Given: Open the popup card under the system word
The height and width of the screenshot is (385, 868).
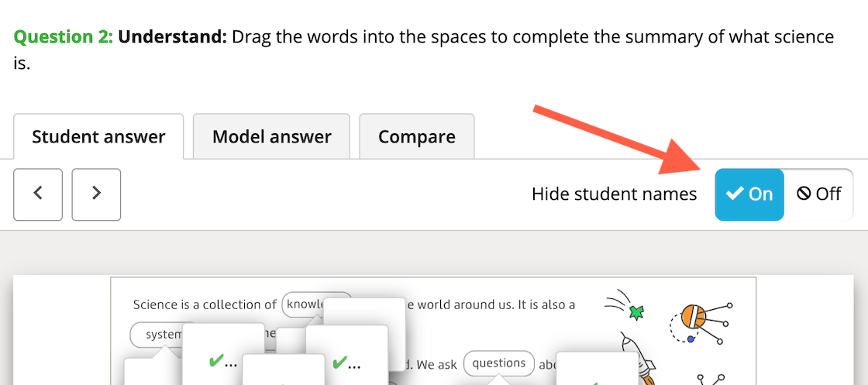Looking at the screenshot, I should (152, 371).
